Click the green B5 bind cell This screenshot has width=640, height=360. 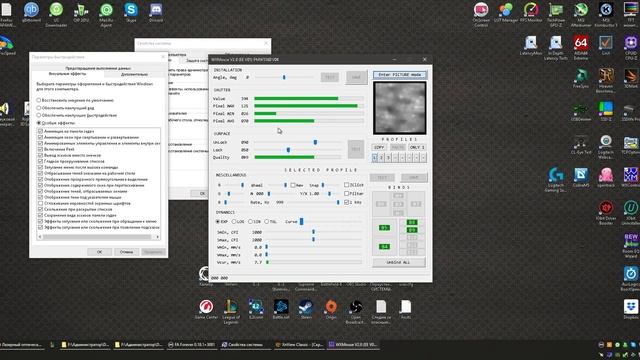[x=384, y=228]
